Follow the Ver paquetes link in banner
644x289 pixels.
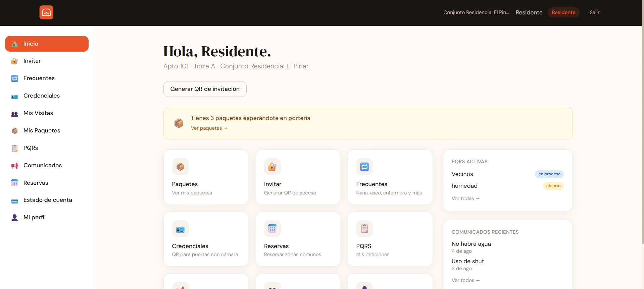coord(209,128)
